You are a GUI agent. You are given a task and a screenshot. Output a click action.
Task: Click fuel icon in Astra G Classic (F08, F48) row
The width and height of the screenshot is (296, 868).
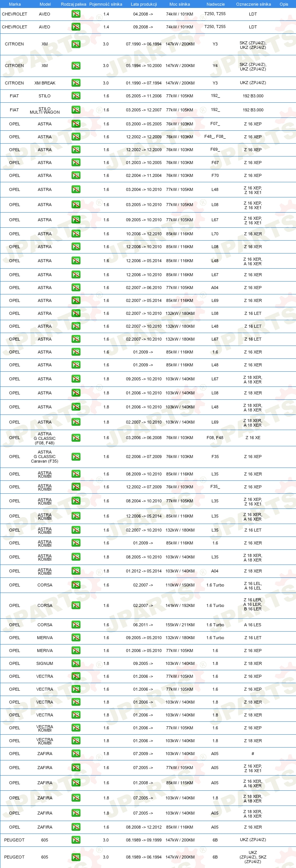(x=76, y=438)
